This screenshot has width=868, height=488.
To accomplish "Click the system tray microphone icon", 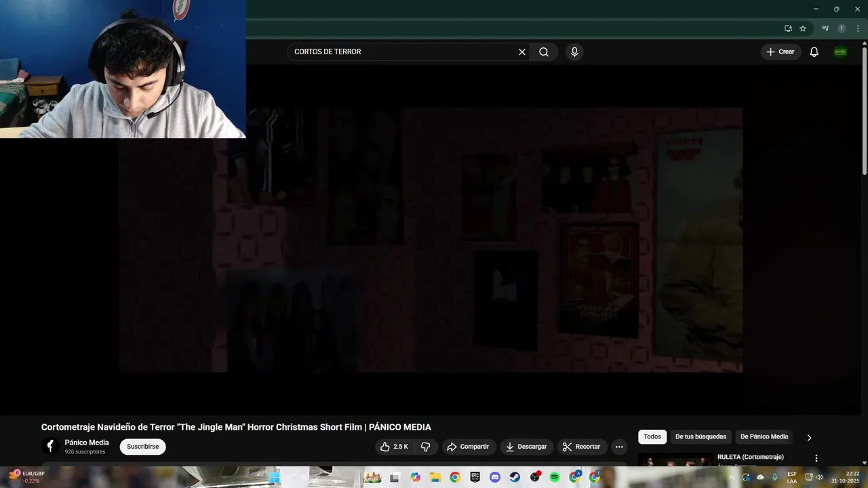I will [x=775, y=477].
